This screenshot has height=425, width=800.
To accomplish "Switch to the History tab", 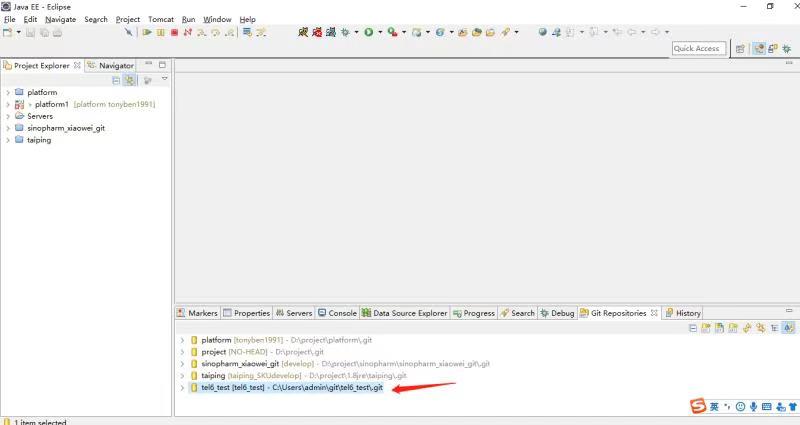I will tap(683, 313).
